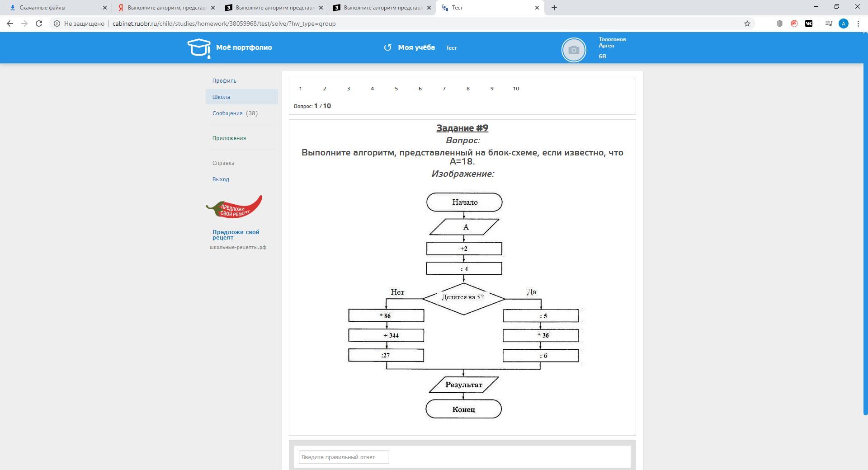Open the red circular extension icon
Viewport: 868px width, 470px height.
[x=794, y=23]
